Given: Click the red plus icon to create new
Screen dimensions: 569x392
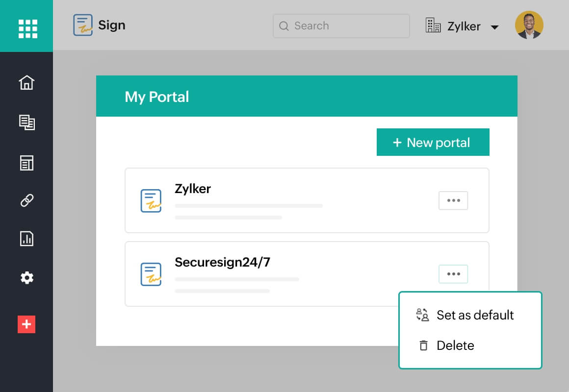Looking at the screenshot, I should 26,324.
